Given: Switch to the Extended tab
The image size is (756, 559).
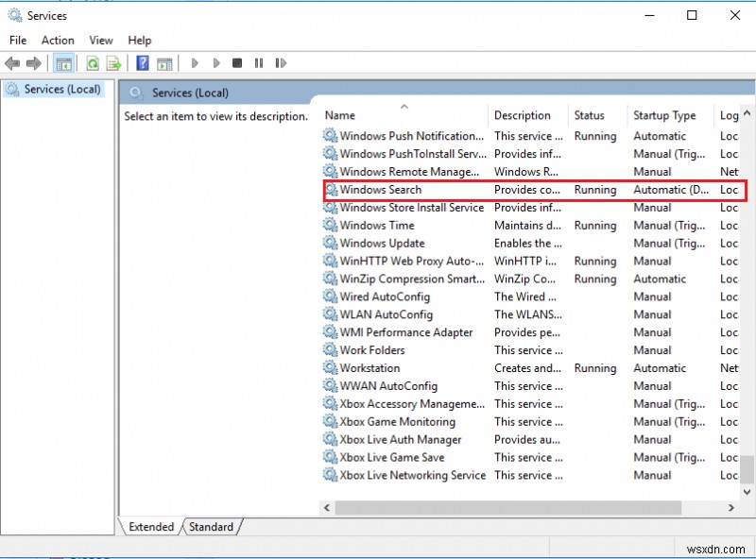Looking at the screenshot, I should click(150, 527).
